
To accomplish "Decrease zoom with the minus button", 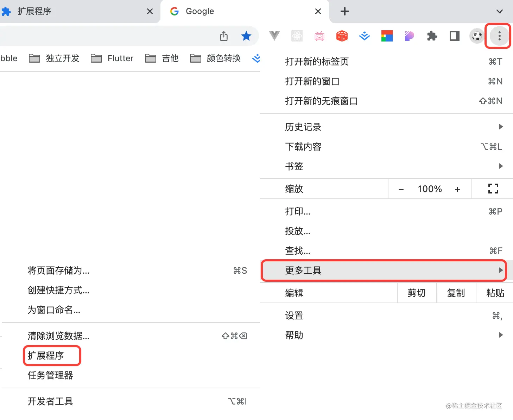I will pyautogui.click(x=401, y=189).
